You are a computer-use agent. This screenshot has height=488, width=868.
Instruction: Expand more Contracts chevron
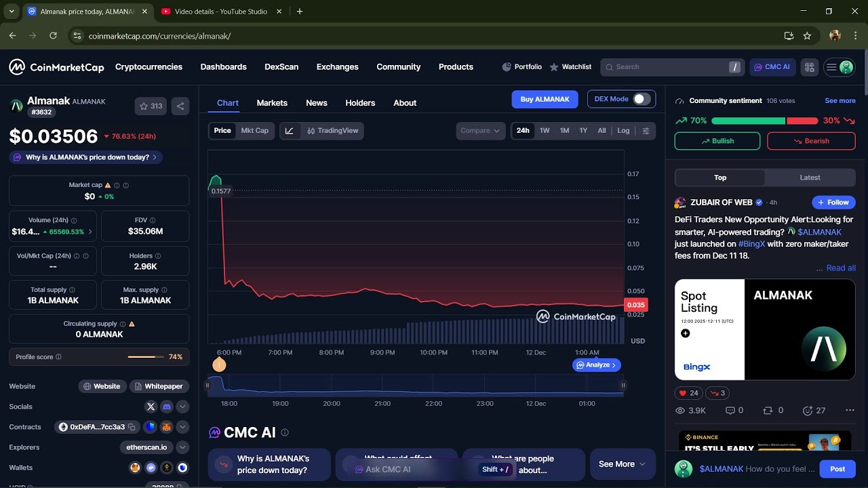click(182, 427)
